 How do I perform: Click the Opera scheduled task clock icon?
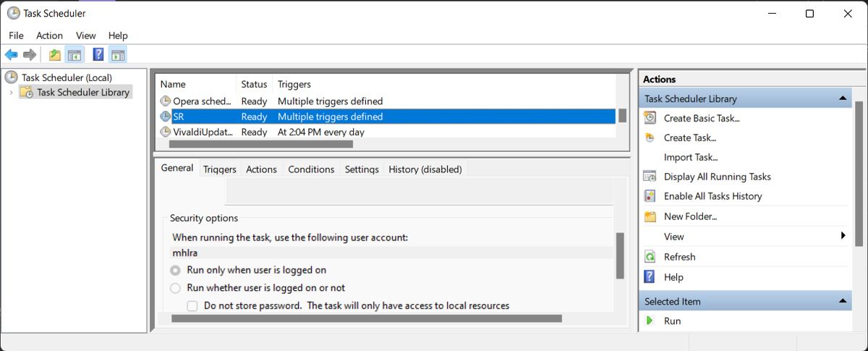(x=166, y=101)
